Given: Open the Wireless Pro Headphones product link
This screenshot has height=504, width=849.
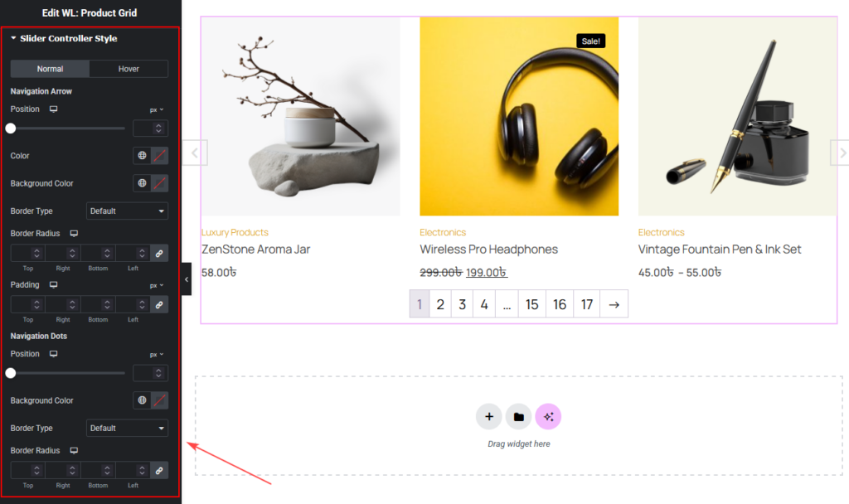Looking at the screenshot, I should click(x=488, y=250).
